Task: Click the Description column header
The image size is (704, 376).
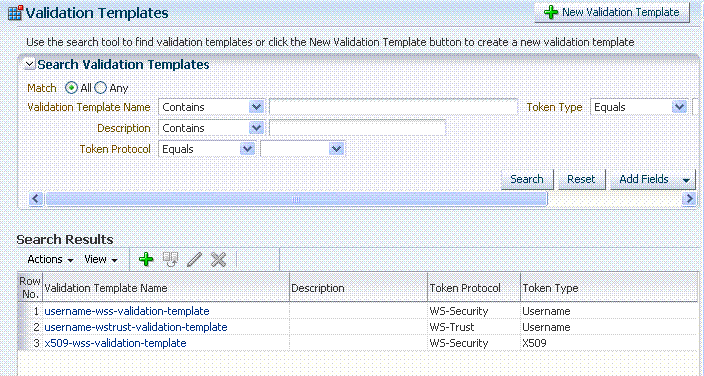Action: click(x=358, y=288)
